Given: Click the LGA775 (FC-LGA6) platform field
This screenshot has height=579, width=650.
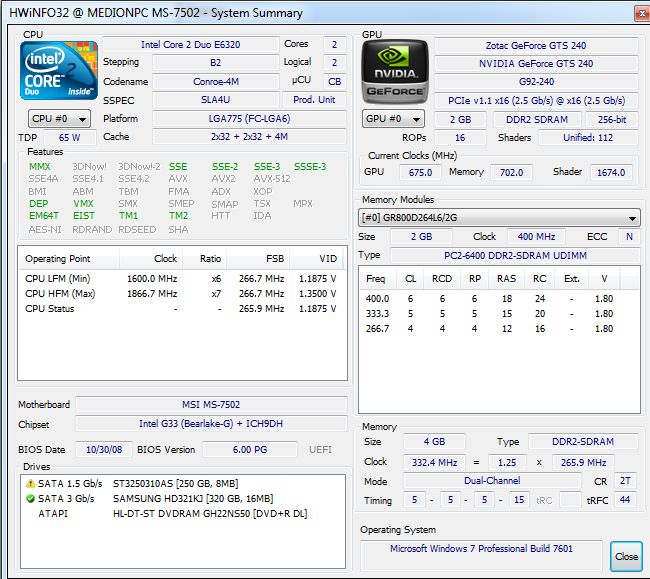Looking at the screenshot, I should point(249,119).
